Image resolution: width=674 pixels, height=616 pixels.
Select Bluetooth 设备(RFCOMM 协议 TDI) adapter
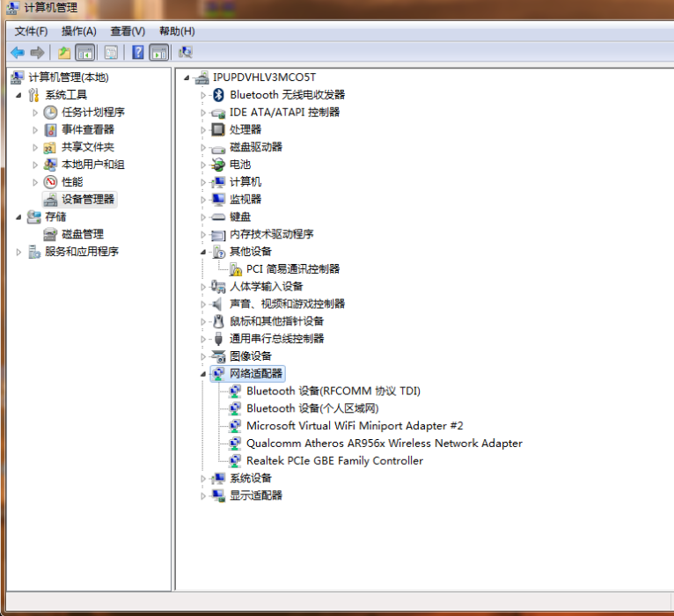[333, 391]
